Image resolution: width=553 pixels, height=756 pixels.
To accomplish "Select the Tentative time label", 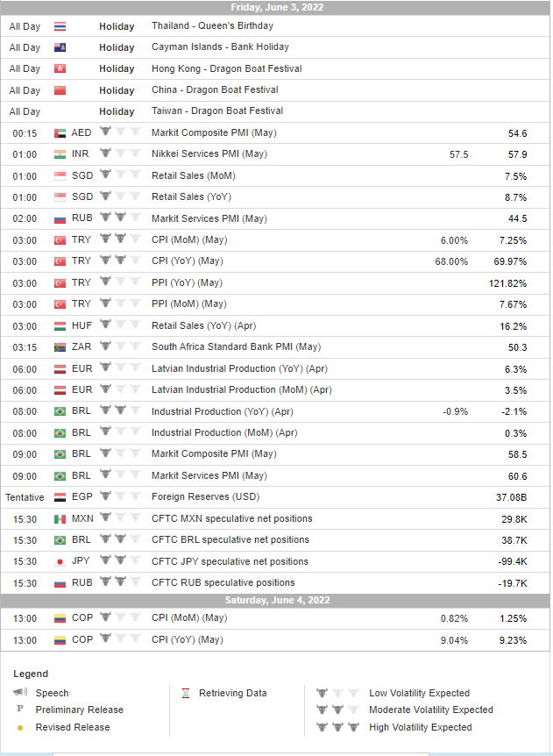I will 25,497.
